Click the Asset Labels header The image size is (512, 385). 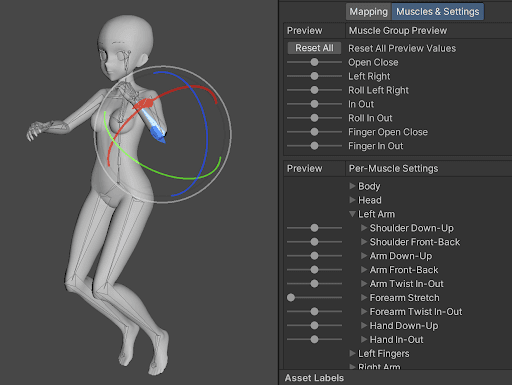[314, 378]
